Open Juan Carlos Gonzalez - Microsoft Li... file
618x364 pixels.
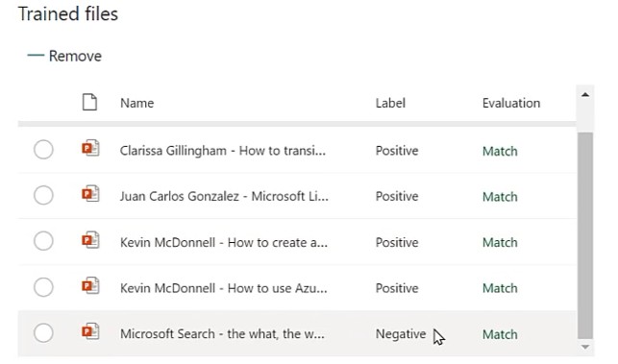tap(224, 197)
